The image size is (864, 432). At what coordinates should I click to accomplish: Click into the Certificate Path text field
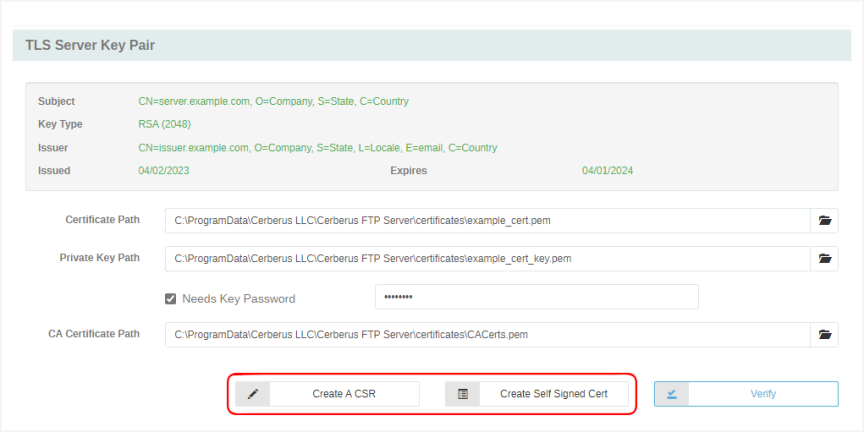[486, 221]
